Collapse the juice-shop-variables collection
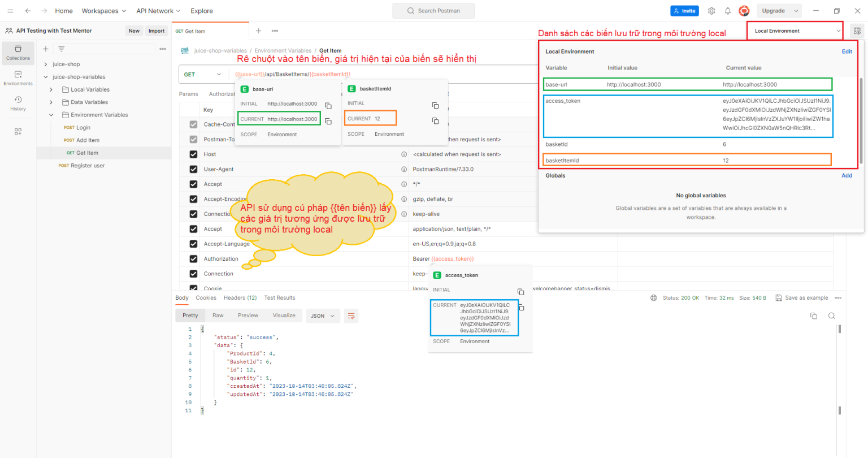868x458 pixels. point(46,77)
